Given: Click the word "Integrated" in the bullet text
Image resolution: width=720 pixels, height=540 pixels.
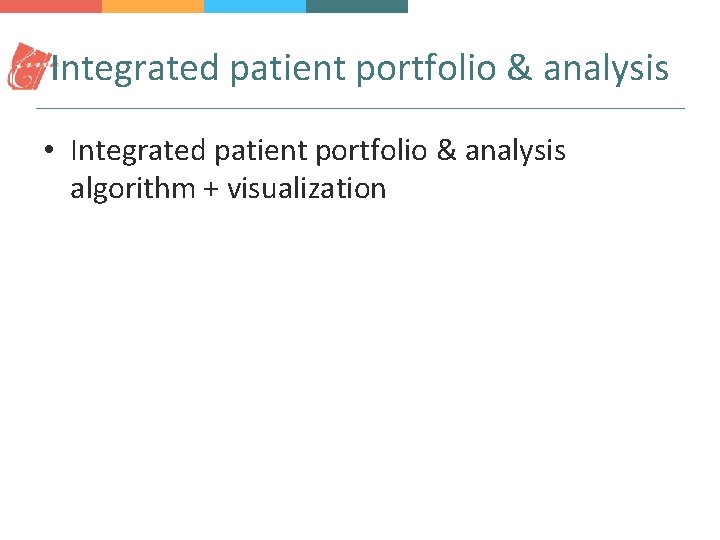Looking at the screenshot, I should 138,151.
